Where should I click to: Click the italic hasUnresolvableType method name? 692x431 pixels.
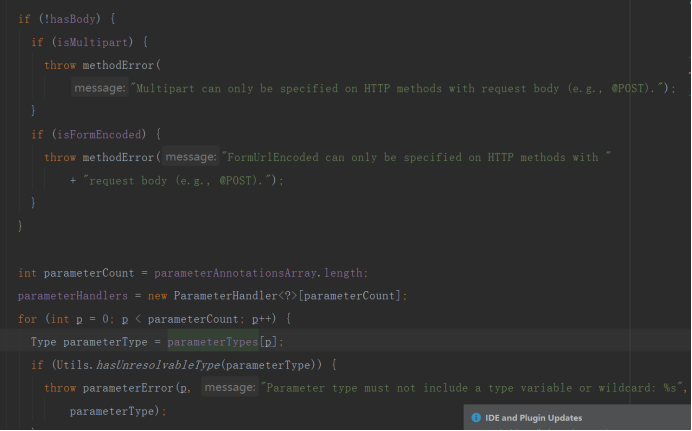(x=158, y=365)
